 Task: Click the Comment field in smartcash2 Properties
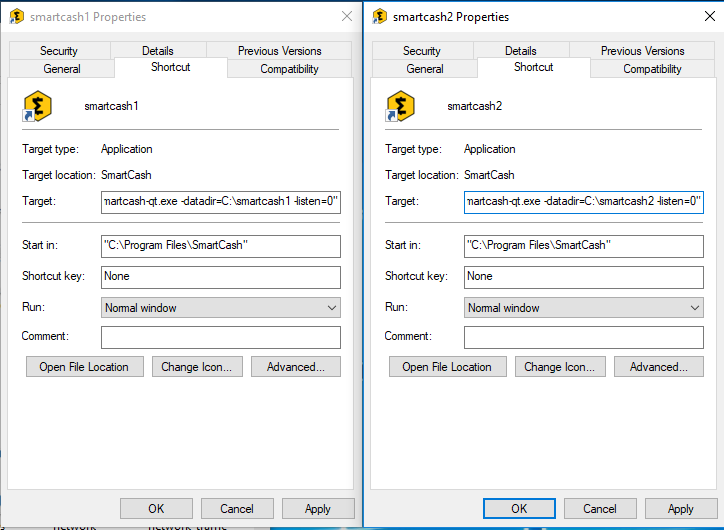pyautogui.click(x=584, y=337)
